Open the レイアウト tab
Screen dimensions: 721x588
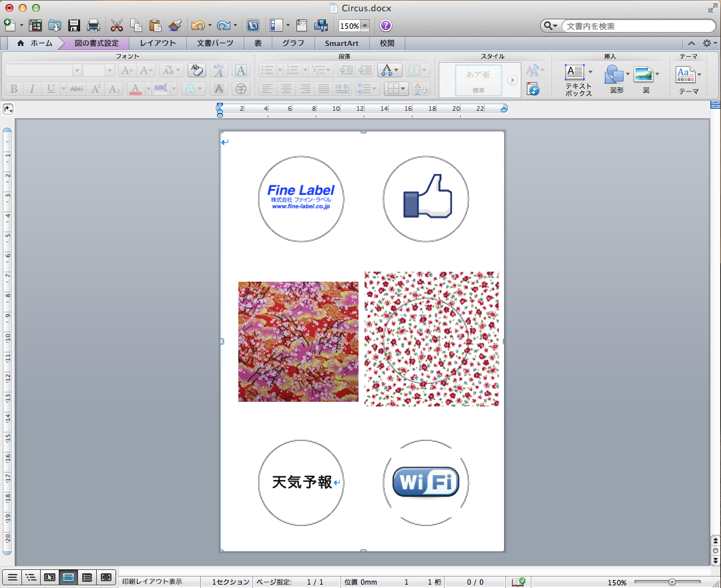click(158, 43)
